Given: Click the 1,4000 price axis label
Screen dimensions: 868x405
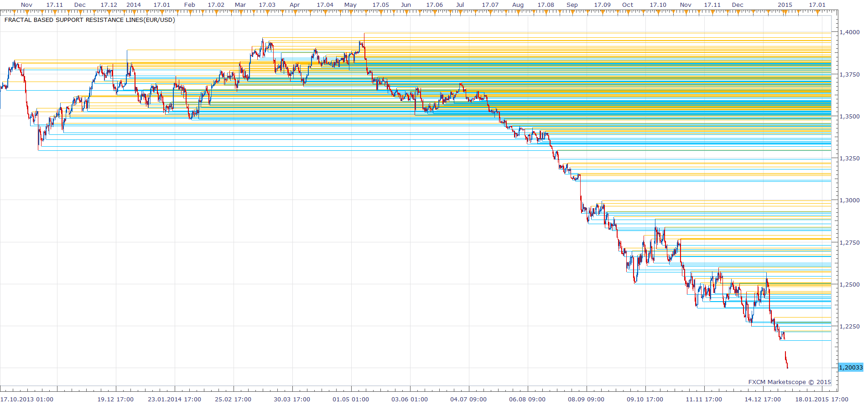Looking at the screenshot, I should pos(850,32).
